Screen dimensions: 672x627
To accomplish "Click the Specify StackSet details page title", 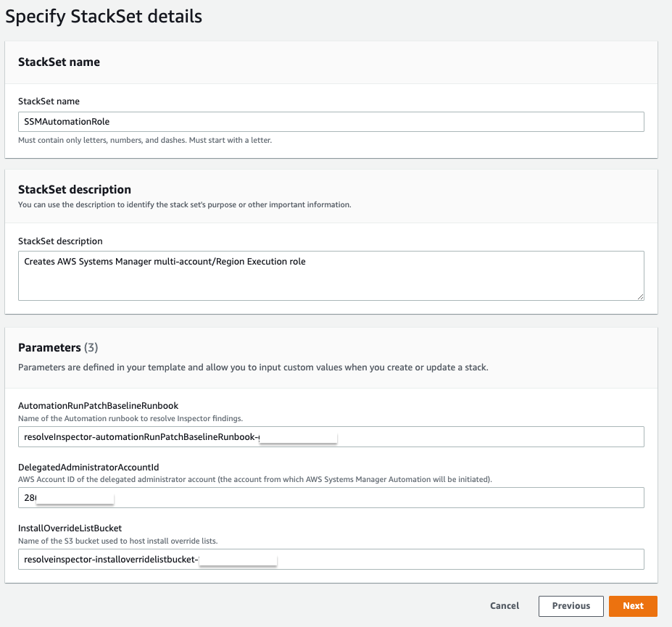I will (104, 16).
